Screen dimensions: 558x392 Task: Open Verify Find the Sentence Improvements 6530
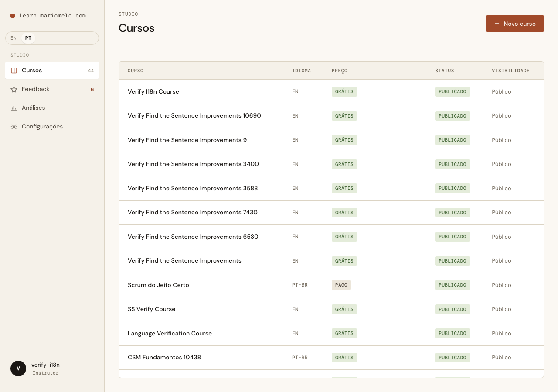(x=331, y=237)
